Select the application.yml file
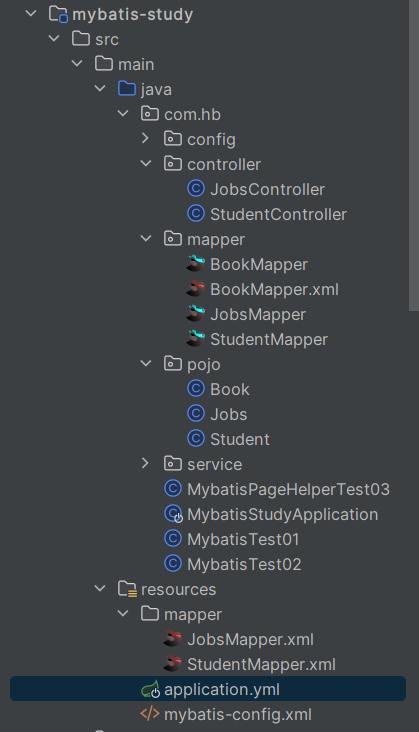This screenshot has width=419, height=732. coord(208,689)
